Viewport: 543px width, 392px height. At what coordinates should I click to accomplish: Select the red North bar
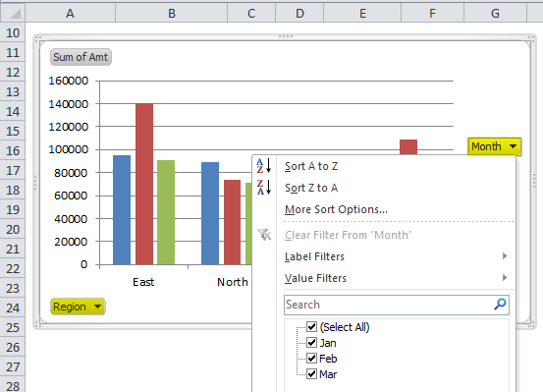(232, 222)
